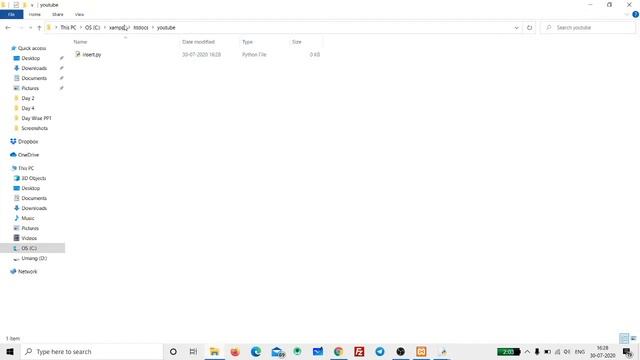Open pinned Desktop under Quick access
The height and width of the screenshot is (360, 640).
click(x=31, y=58)
